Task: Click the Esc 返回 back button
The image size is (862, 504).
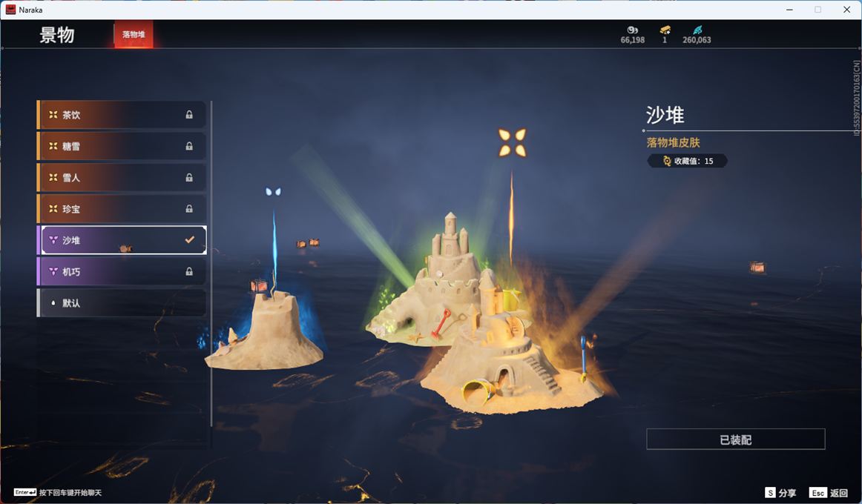Action: 829,493
